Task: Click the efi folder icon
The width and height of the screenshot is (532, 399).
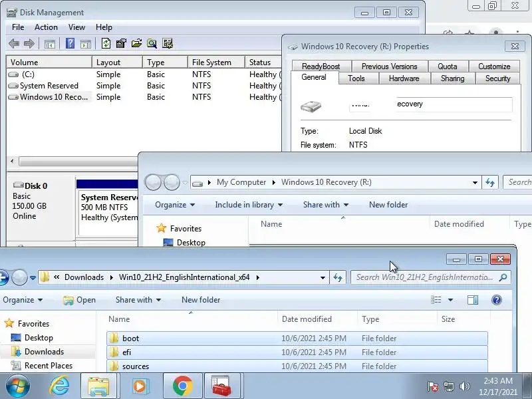Action: click(114, 352)
